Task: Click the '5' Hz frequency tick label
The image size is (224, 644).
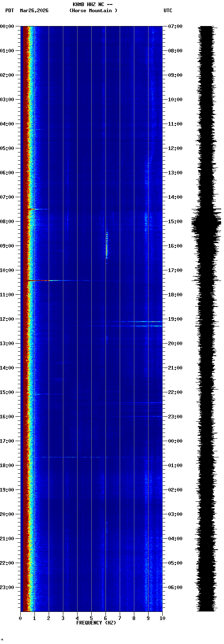Action: point(91,618)
